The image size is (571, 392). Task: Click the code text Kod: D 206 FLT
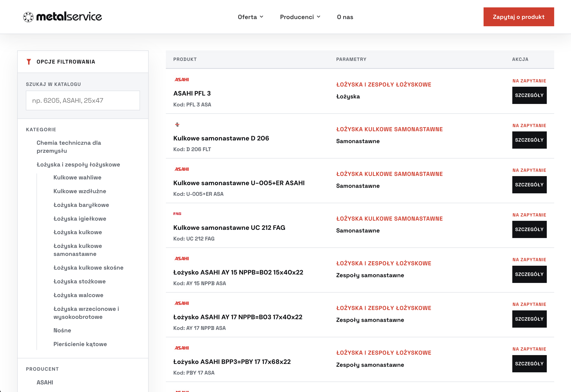tap(192, 149)
